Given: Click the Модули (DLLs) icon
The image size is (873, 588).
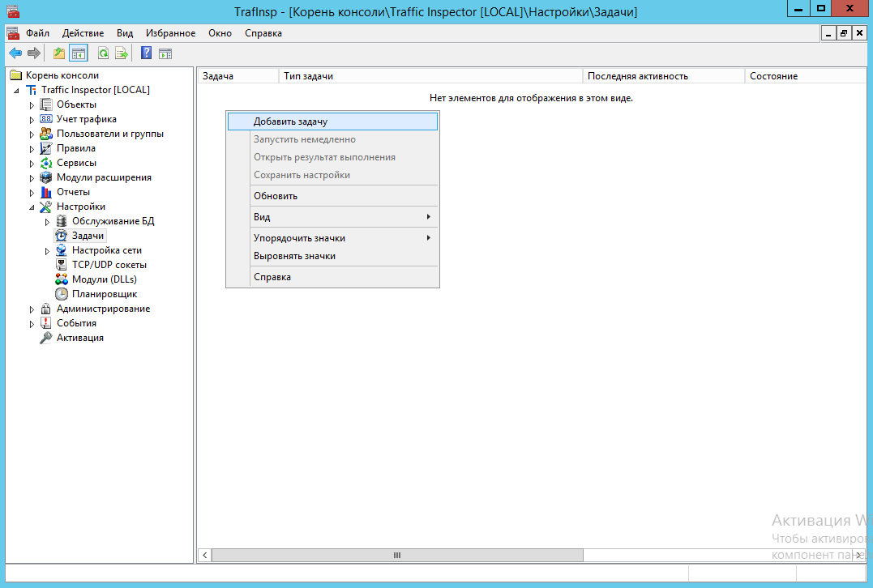Looking at the screenshot, I should click(62, 279).
